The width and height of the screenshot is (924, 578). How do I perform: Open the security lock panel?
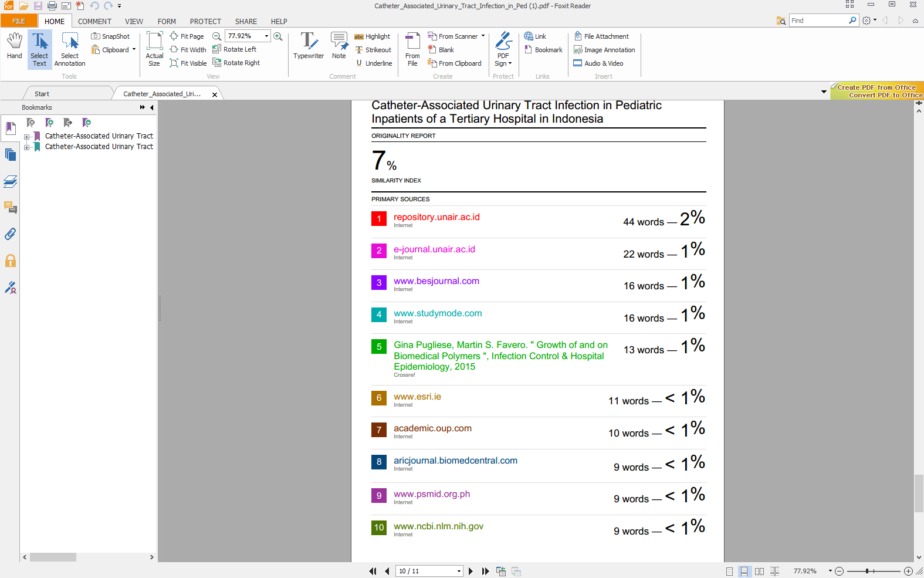click(11, 261)
